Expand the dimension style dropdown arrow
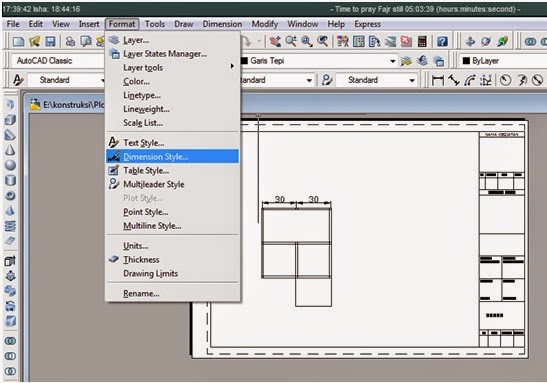The width and height of the screenshot is (547, 383). [x=309, y=80]
